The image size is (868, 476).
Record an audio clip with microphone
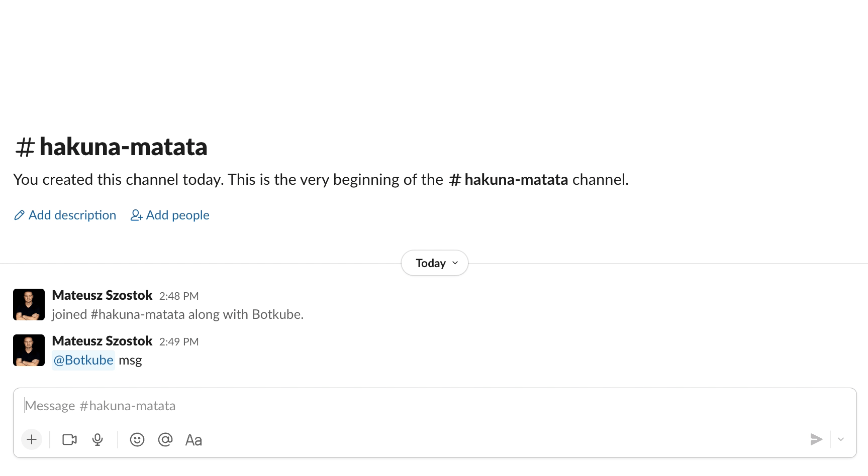pos(98,440)
